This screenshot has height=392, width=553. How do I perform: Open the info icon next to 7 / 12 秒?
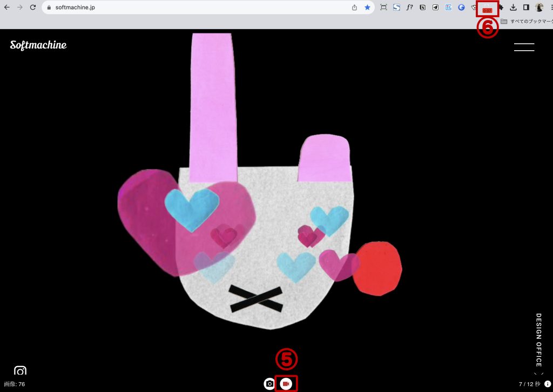(548, 384)
